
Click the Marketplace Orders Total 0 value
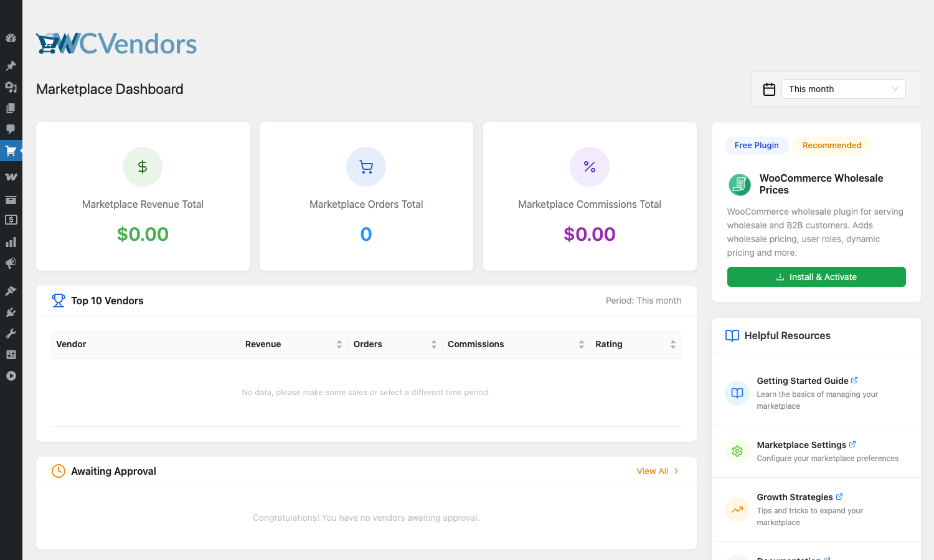(366, 235)
